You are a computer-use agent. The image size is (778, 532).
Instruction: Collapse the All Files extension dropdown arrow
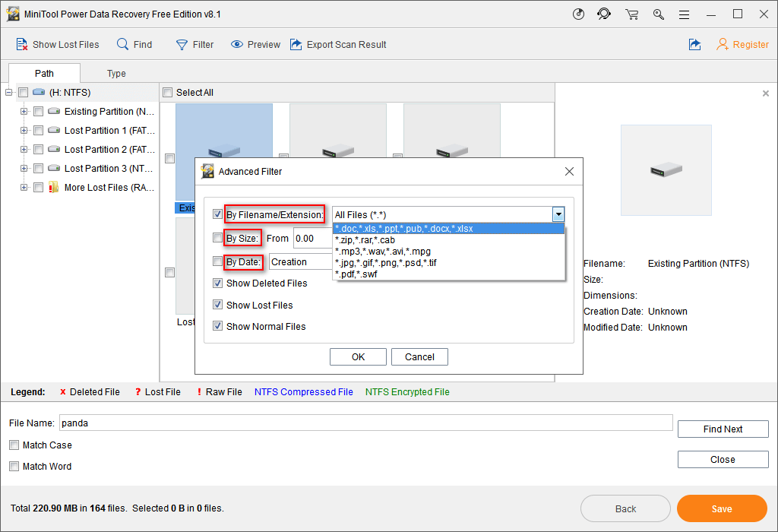558,214
